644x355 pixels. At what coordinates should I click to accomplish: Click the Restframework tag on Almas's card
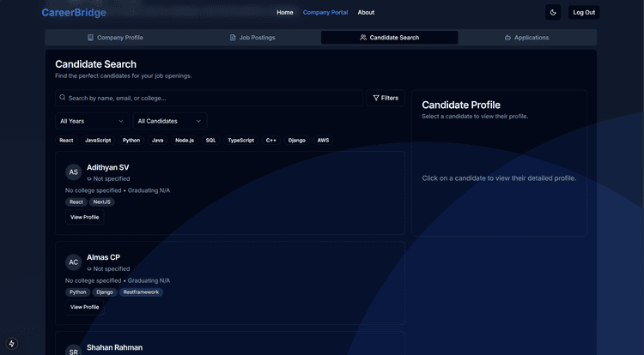tap(141, 292)
